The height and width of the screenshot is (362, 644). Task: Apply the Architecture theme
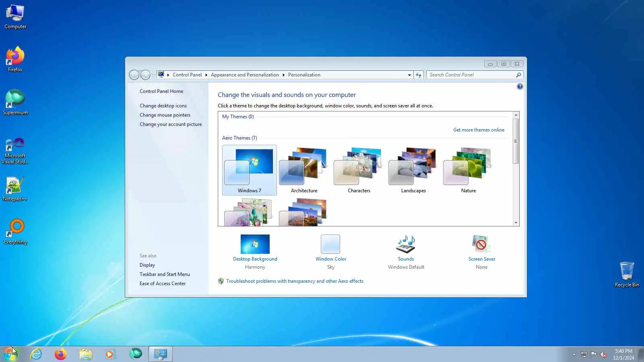click(x=304, y=170)
